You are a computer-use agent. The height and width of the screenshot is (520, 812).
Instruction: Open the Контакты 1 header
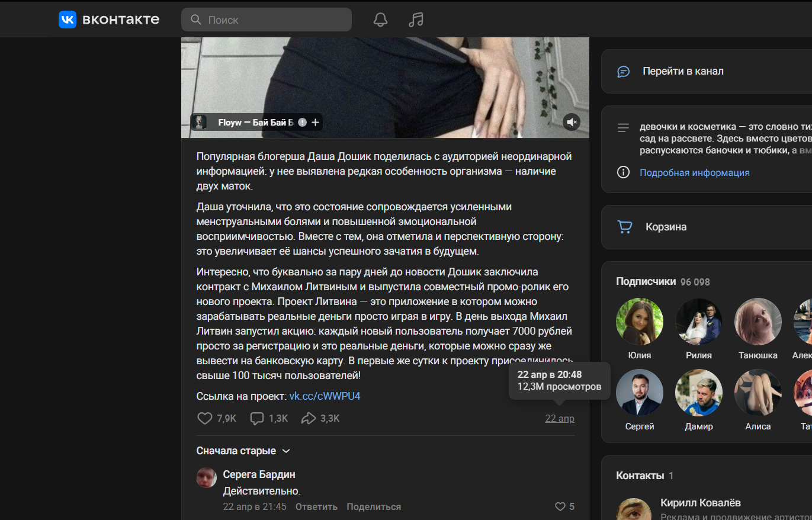(x=644, y=476)
